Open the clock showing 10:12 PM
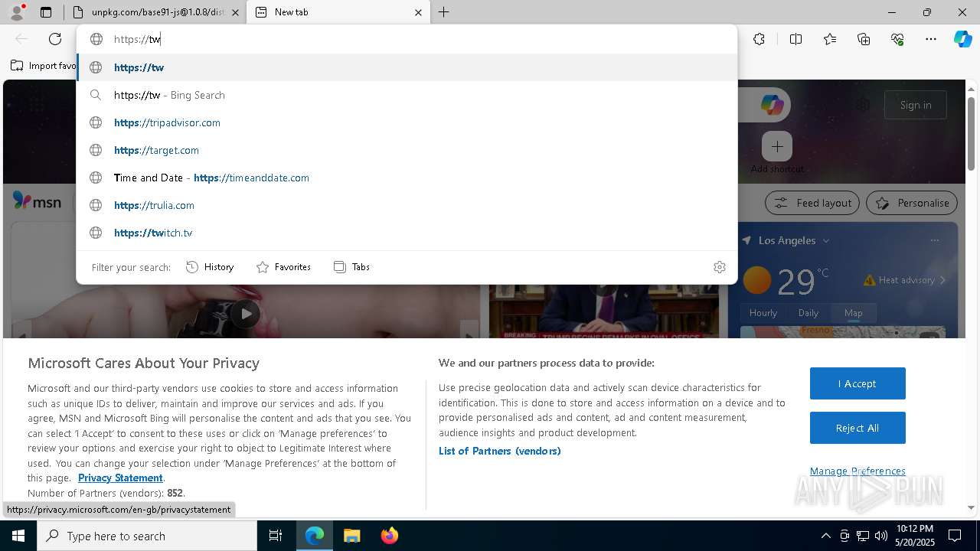Image resolution: width=980 pixels, height=551 pixels. (914, 536)
